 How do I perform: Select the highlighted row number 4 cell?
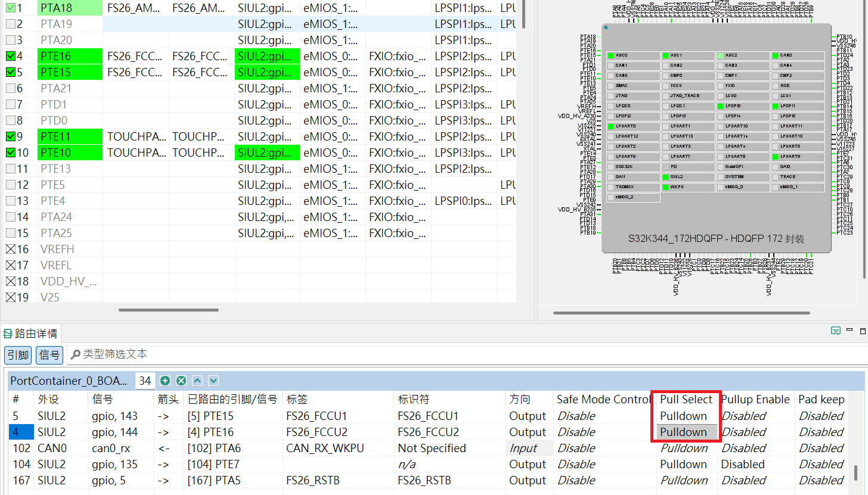[x=21, y=432]
